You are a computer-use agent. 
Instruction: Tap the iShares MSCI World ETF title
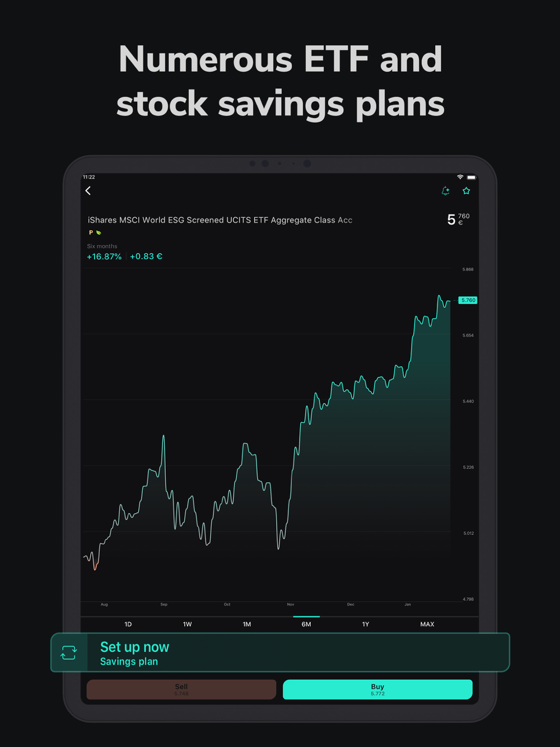(220, 220)
